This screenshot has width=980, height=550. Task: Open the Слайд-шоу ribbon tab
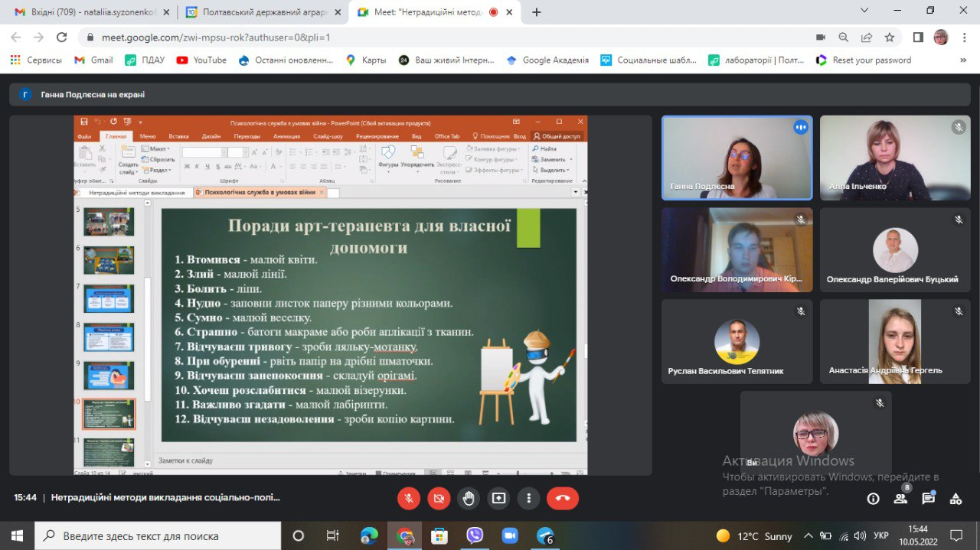click(x=328, y=136)
